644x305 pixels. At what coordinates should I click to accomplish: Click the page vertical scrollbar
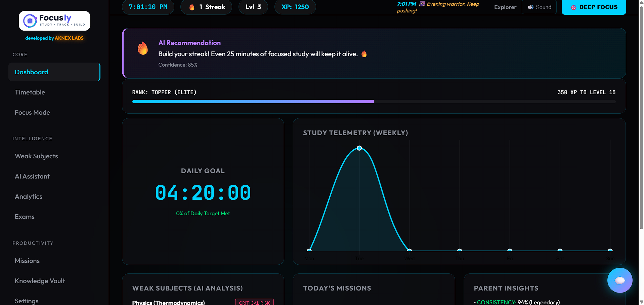click(641, 118)
